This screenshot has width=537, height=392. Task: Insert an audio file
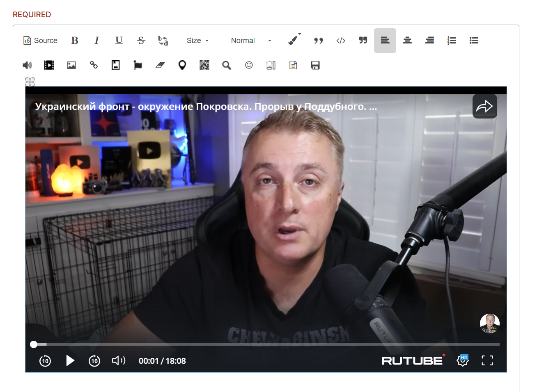[x=27, y=65]
